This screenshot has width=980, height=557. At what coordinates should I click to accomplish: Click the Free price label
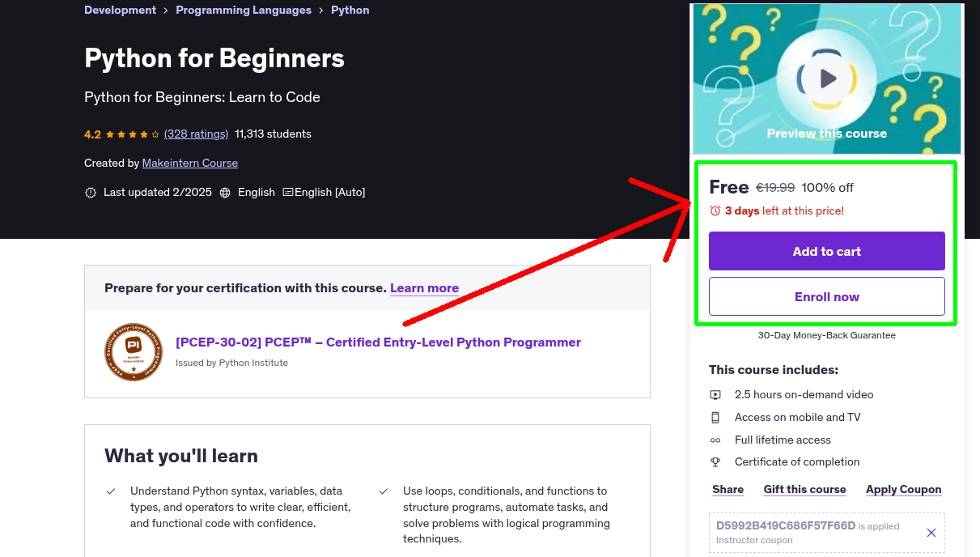click(x=729, y=187)
